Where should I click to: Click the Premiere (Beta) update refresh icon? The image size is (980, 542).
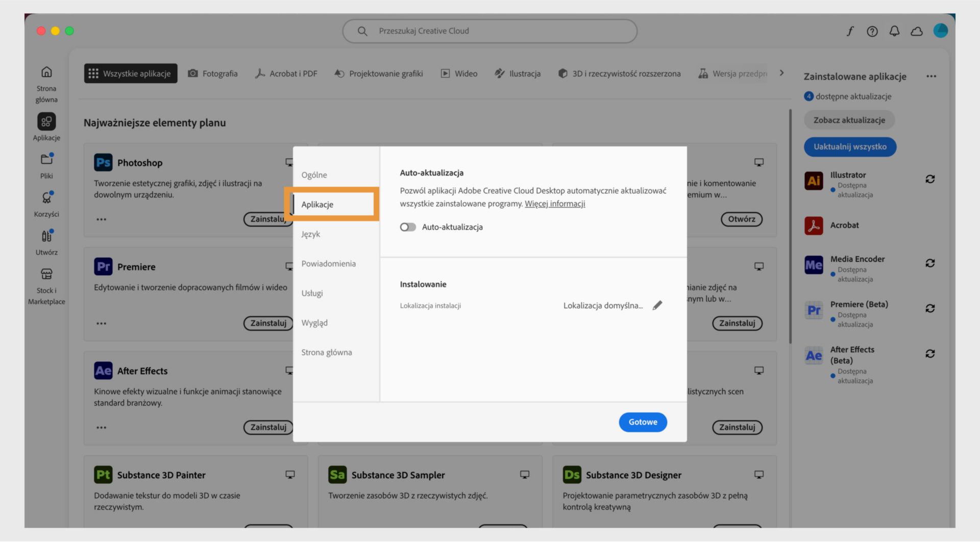(930, 309)
